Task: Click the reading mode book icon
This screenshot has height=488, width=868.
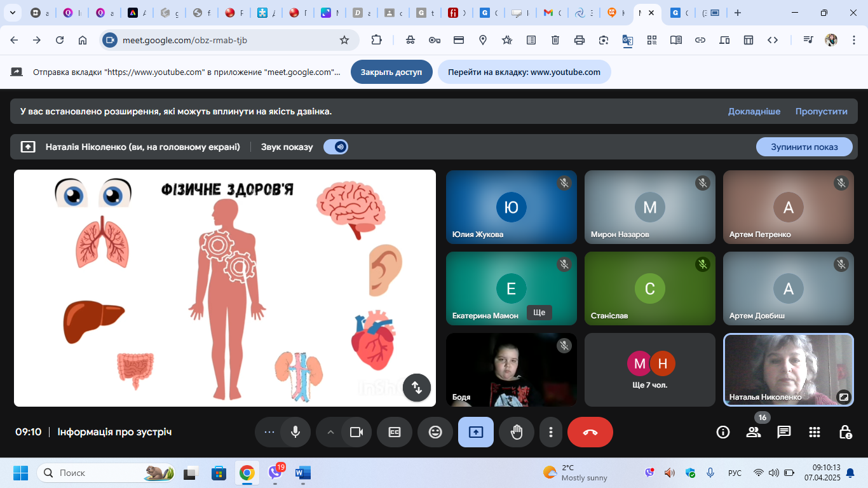Action: click(x=676, y=40)
